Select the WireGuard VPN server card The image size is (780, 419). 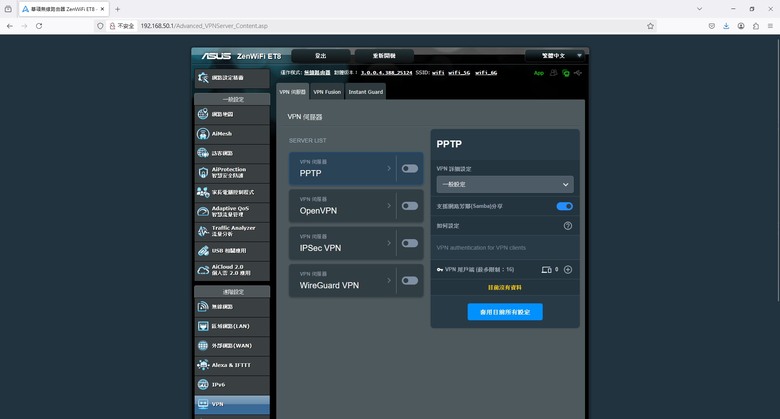coord(356,281)
